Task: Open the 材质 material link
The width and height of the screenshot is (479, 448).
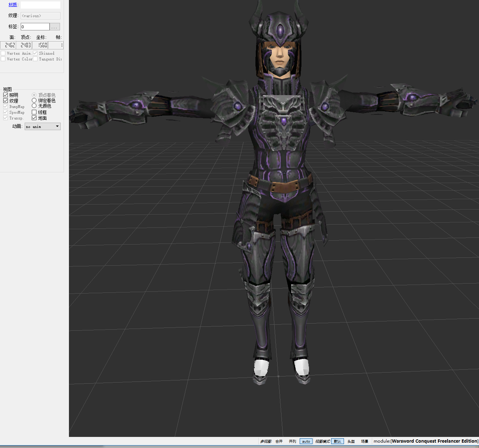Action: click(13, 5)
